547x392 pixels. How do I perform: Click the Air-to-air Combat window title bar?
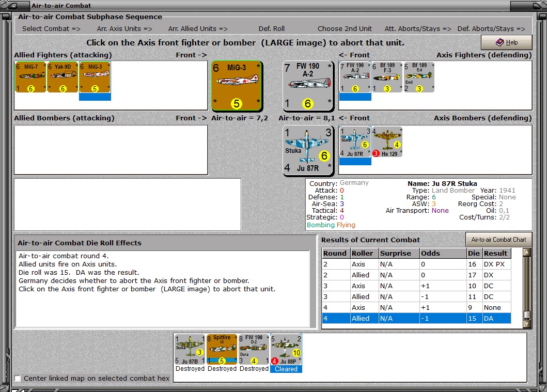pos(274,6)
